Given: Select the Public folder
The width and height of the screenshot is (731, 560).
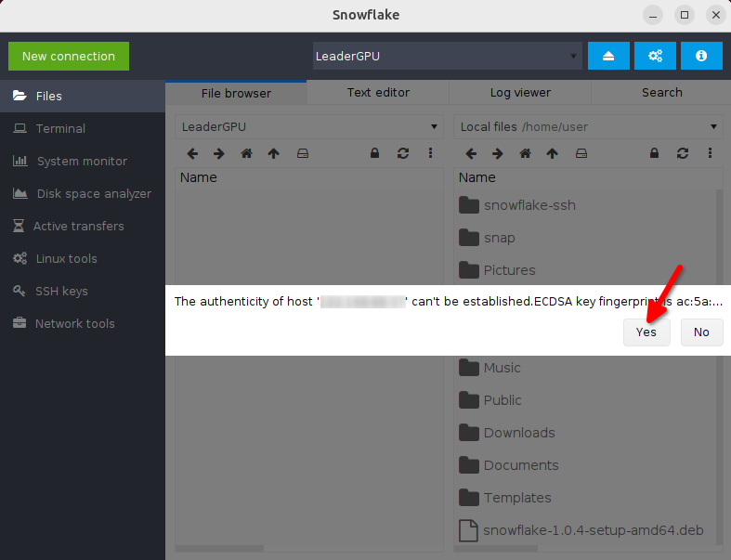Looking at the screenshot, I should click(587, 400).
